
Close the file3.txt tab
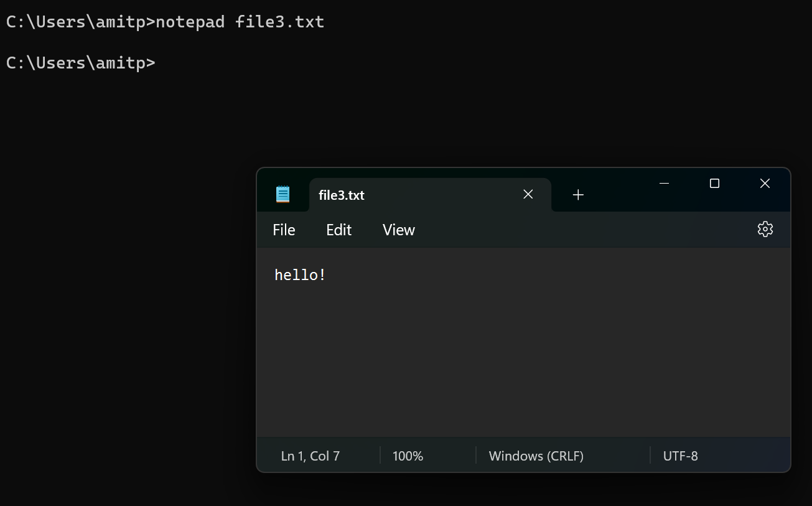pos(528,194)
